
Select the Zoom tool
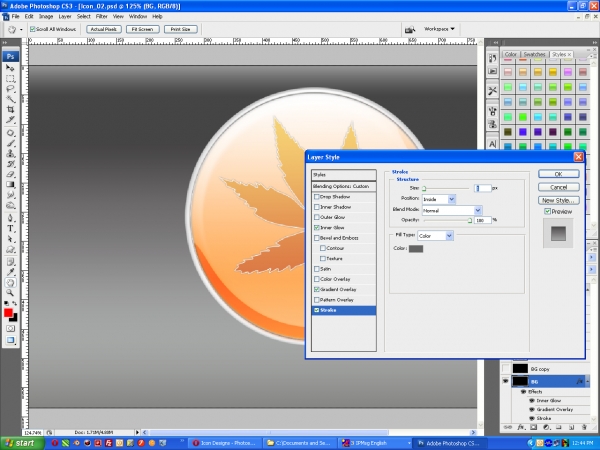pos(10,293)
